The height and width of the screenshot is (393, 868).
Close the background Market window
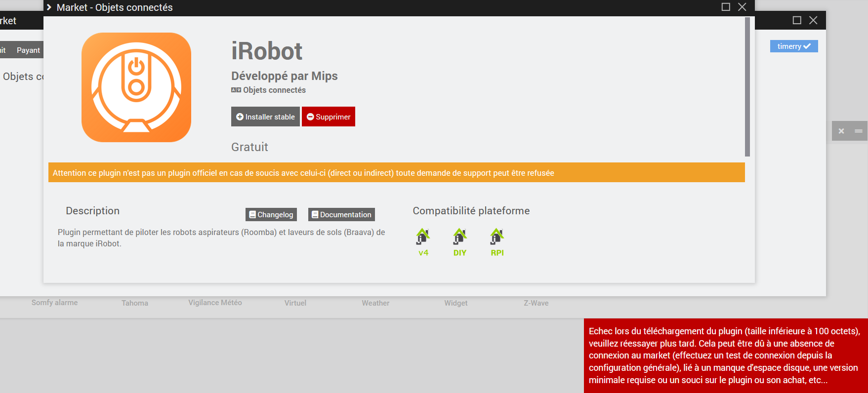[x=813, y=20]
